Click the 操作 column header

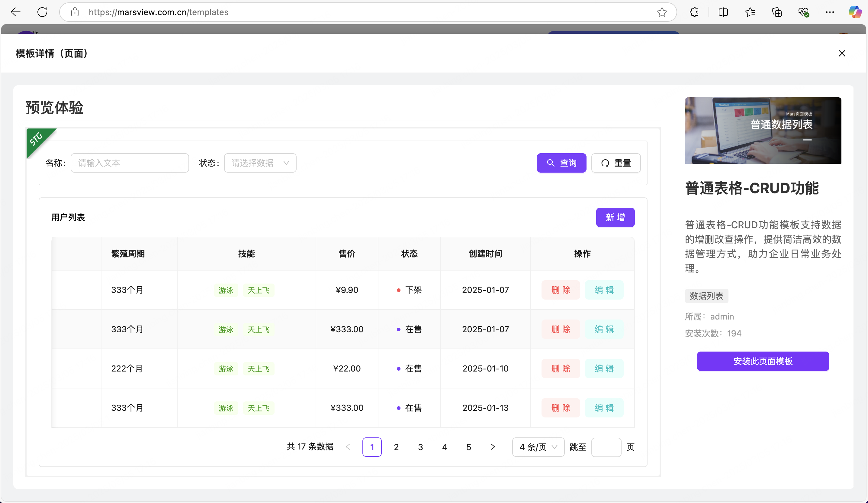click(583, 254)
